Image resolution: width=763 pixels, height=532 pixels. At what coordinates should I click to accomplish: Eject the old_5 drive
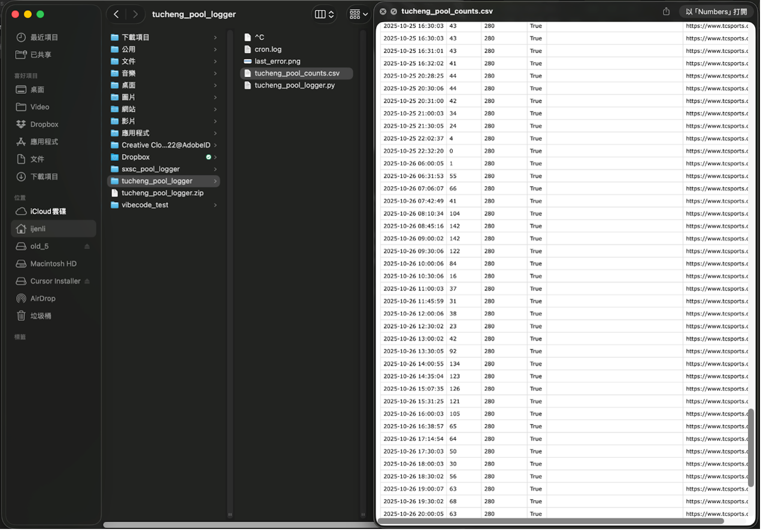(87, 247)
